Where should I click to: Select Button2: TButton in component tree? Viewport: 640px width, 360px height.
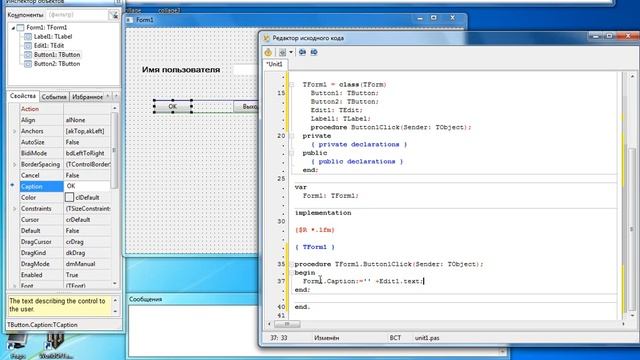tap(57, 63)
